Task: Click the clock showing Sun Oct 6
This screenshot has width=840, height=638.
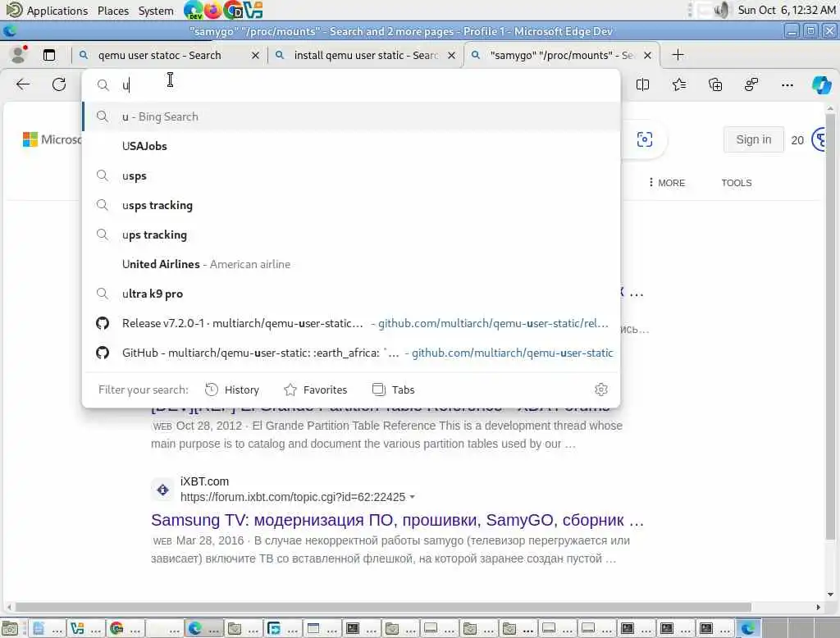Action: point(786,10)
